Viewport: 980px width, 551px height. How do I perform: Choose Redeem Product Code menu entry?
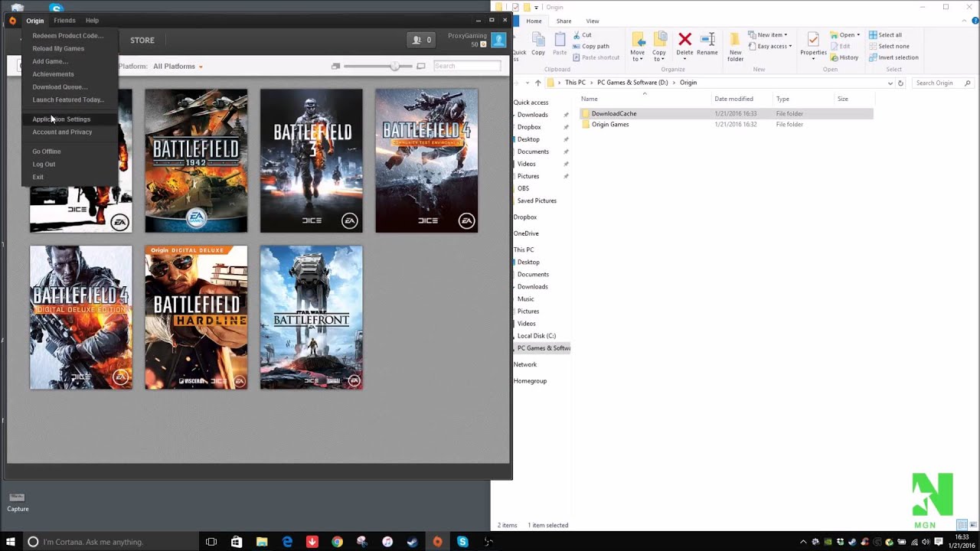coord(67,36)
